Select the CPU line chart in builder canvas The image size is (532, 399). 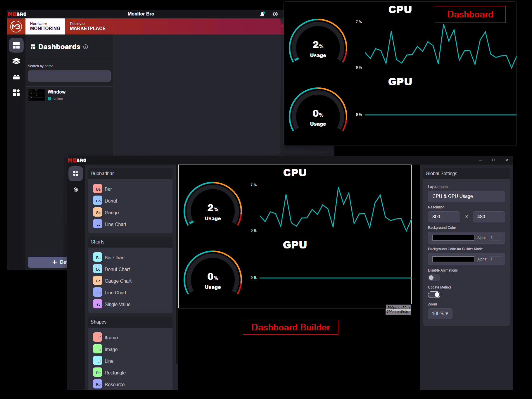click(330, 208)
